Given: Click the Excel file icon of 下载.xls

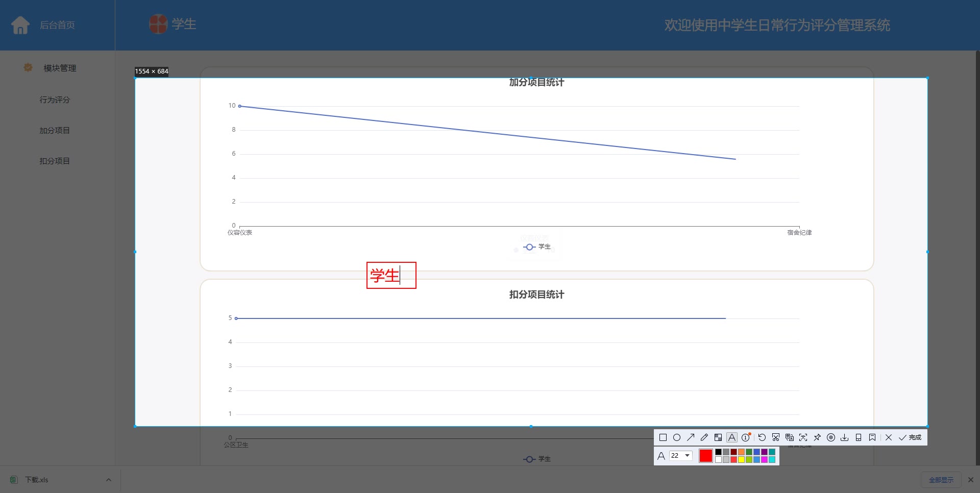Looking at the screenshot, I should coord(14,480).
